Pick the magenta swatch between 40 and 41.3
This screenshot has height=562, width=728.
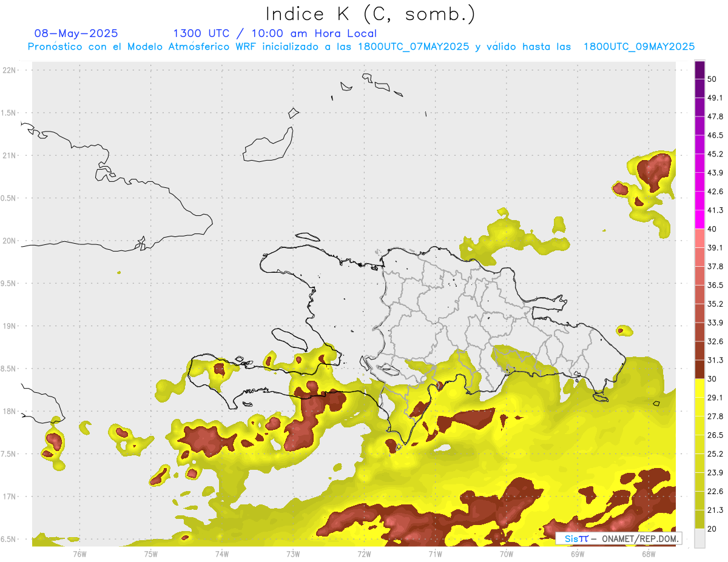(x=699, y=219)
